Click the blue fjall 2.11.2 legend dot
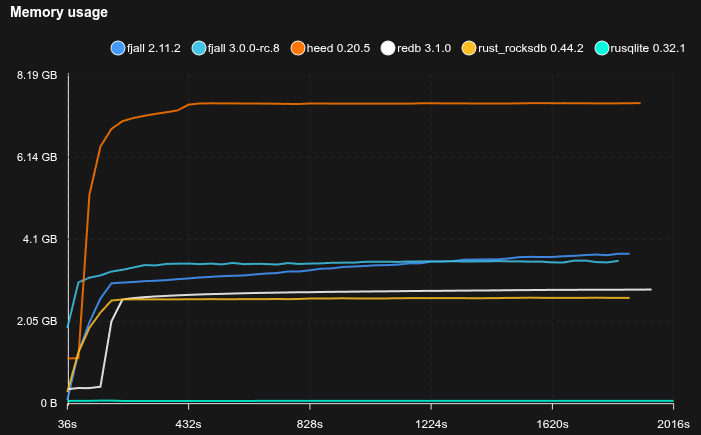The width and height of the screenshot is (701, 435). [117, 48]
